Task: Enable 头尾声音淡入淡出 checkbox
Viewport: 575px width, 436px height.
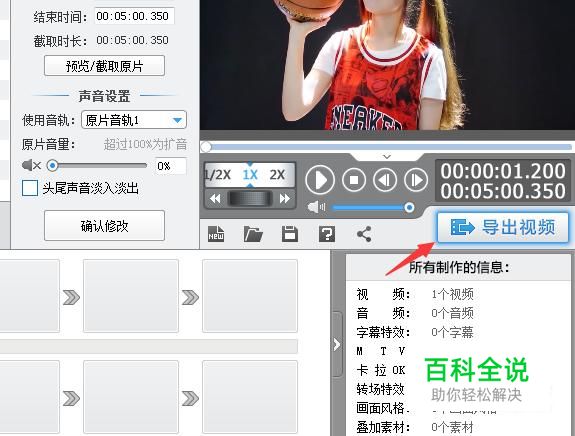Action: point(30,188)
